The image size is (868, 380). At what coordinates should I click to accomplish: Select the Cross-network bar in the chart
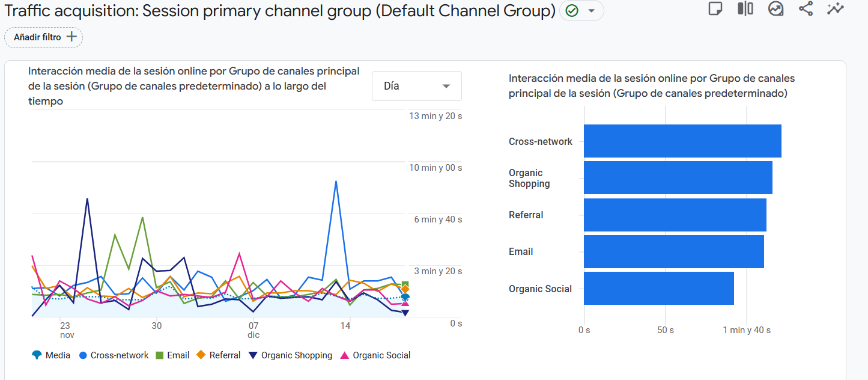click(682, 141)
